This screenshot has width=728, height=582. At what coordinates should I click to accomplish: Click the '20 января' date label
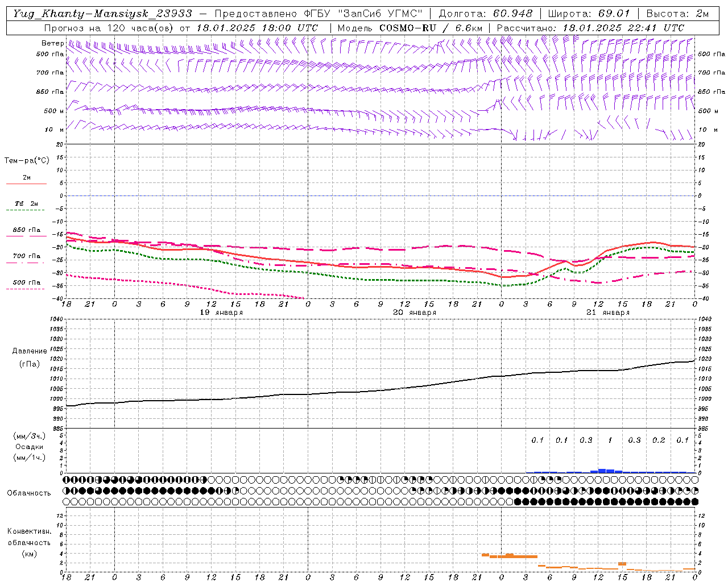415,313
